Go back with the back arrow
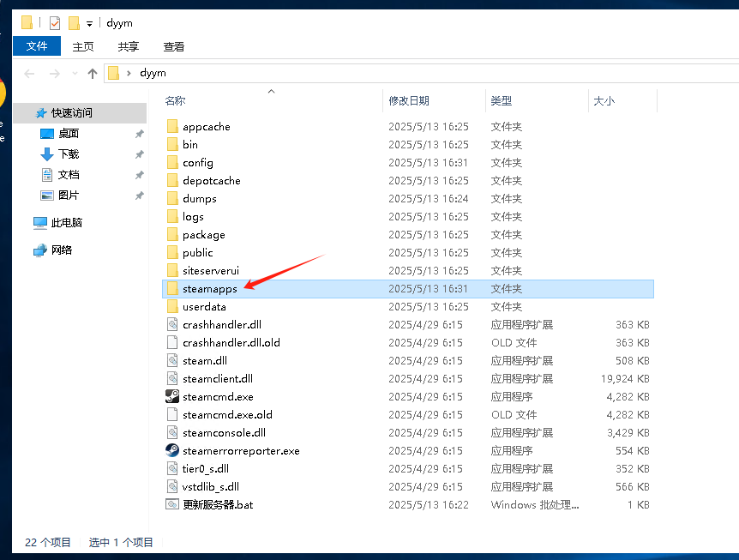The width and height of the screenshot is (739, 560). (30, 74)
